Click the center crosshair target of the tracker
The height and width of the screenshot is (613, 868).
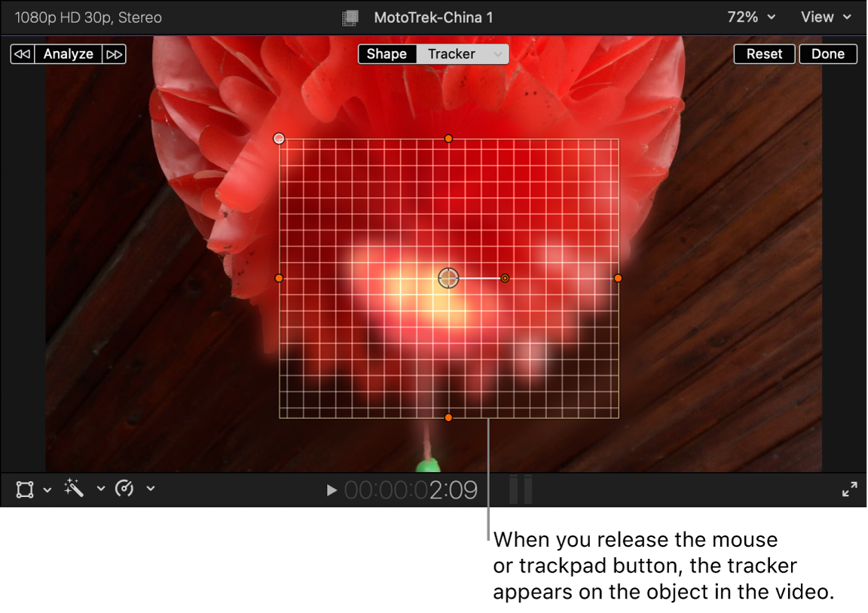click(448, 278)
